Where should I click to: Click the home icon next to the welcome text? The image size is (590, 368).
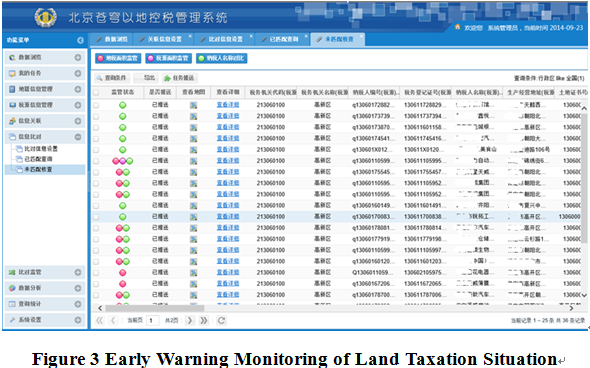click(x=458, y=27)
